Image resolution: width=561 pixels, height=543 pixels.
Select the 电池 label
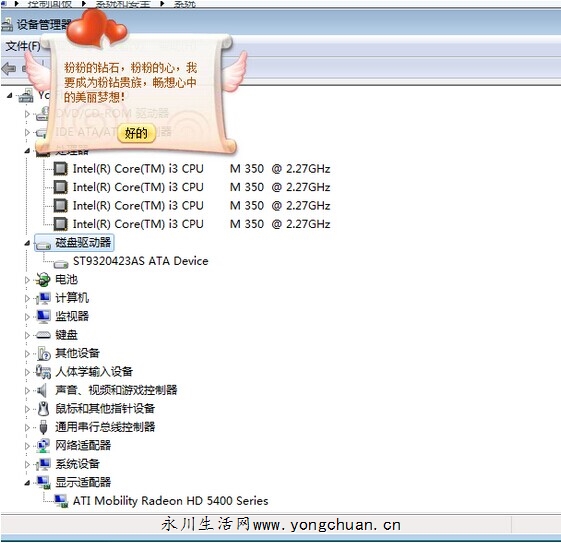(x=66, y=279)
